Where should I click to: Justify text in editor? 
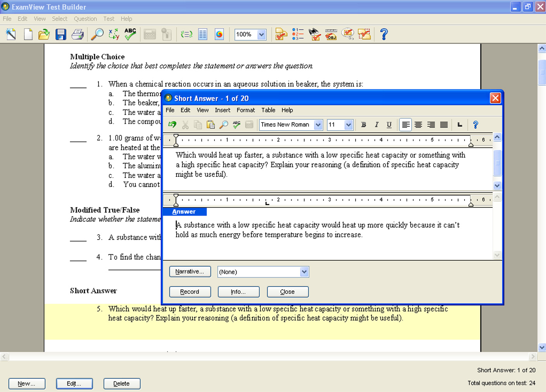click(444, 124)
